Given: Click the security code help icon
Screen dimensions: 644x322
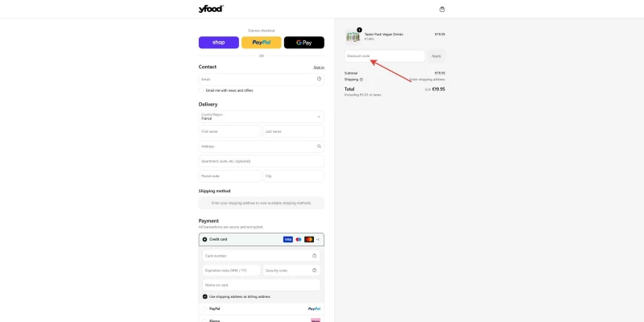Looking at the screenshot, I should pyautogui.click(x=314, y=270).
